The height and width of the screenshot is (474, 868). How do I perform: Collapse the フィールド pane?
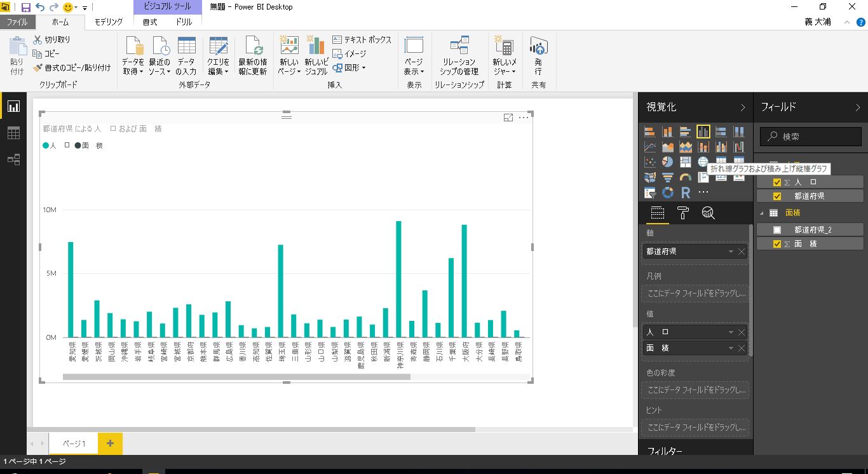pyautogui.click(x=858, y=107)
